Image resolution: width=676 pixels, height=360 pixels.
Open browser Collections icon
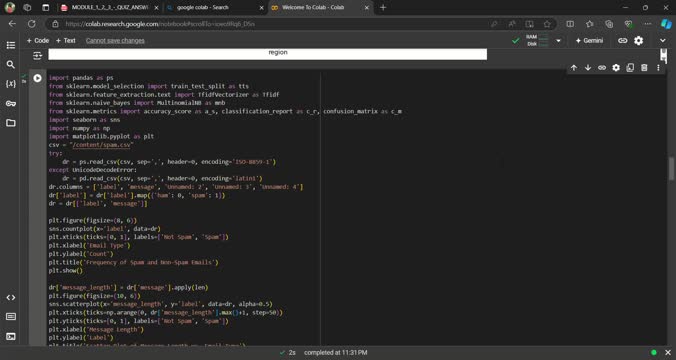pos(609,24)
